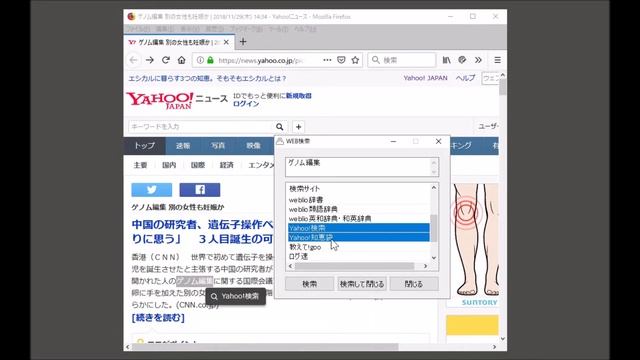Click the Suntory knee advertisement image

pos(474,244)
